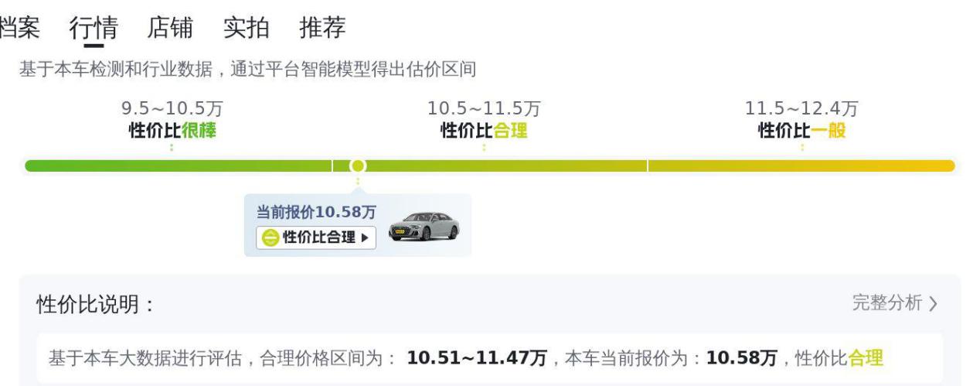The image size is (980, 386).
Task: Click the 性价比很棒 label
Action: click(x=172, y=130)
